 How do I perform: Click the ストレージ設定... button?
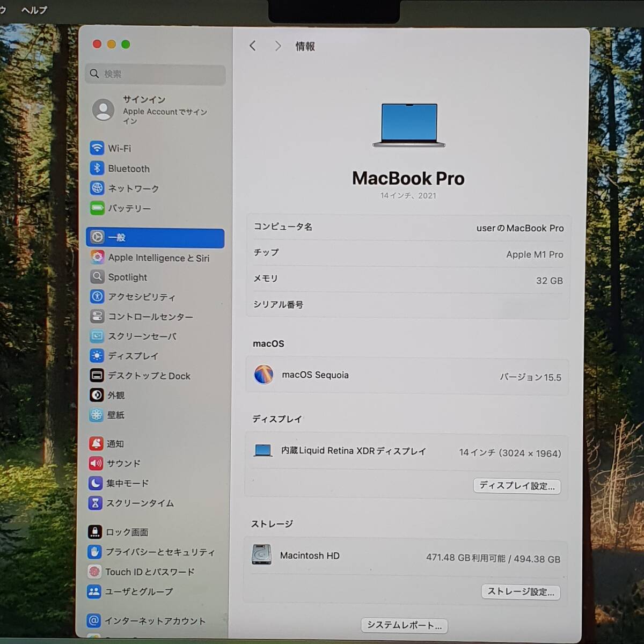[521, 591]
